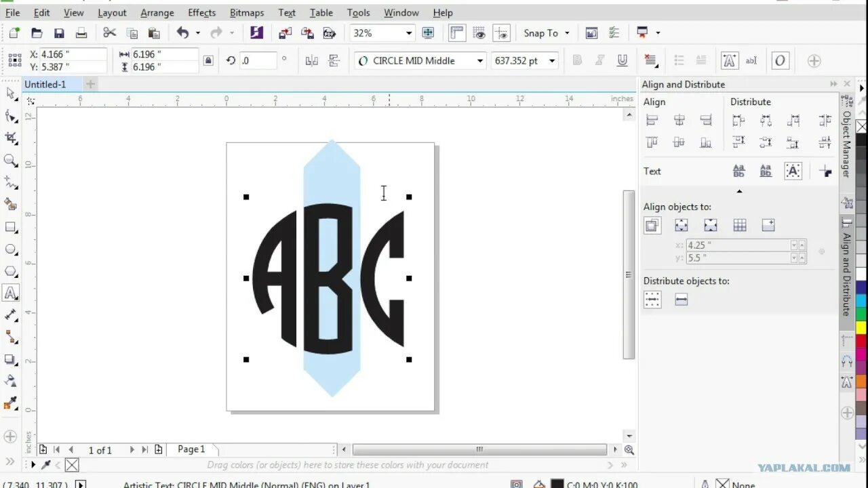Open the Bitmaps menu
868x488 pixels.
[247, 12]
